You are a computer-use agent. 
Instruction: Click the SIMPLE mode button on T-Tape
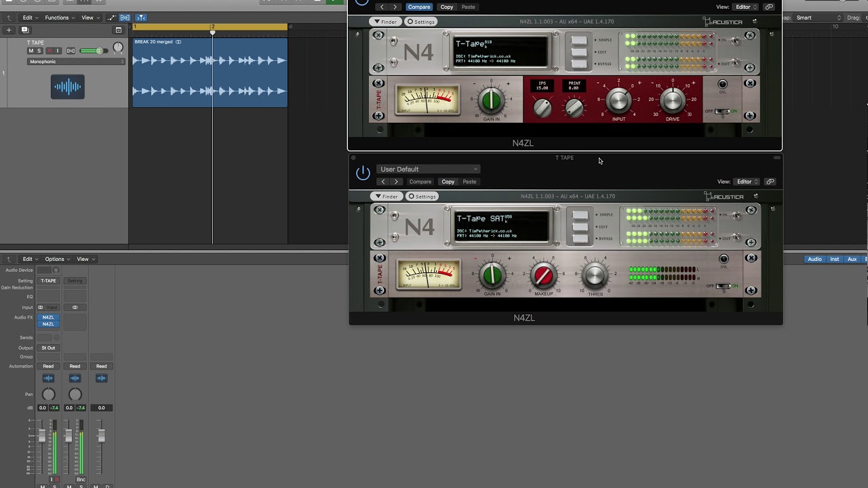[x=578, y=40]
